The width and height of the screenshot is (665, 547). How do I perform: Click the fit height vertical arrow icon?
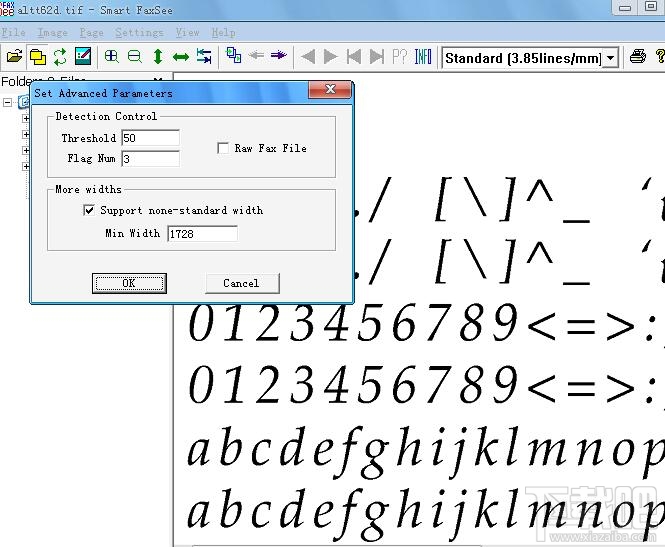coord(158,56)
